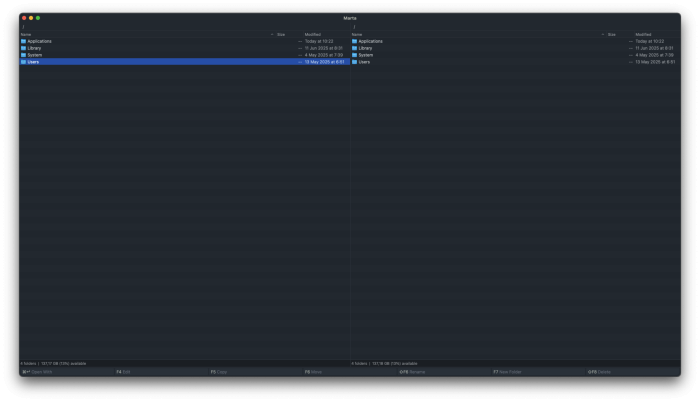Click the System folder icon in right pane
This screenshot has width=700, height=402.
[355, 55]
